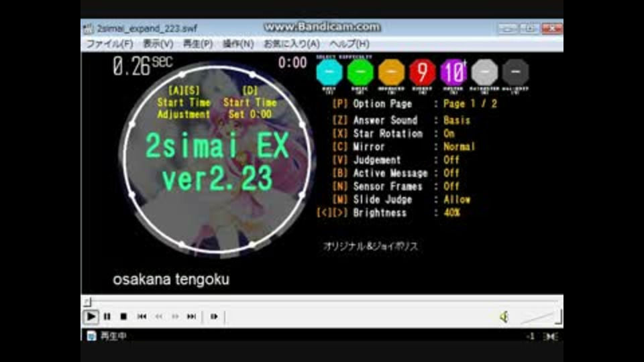Click the greyed-out rewind double-arrow icon
The width and height of the screenshot is (644, 362).
click(158, 316)
